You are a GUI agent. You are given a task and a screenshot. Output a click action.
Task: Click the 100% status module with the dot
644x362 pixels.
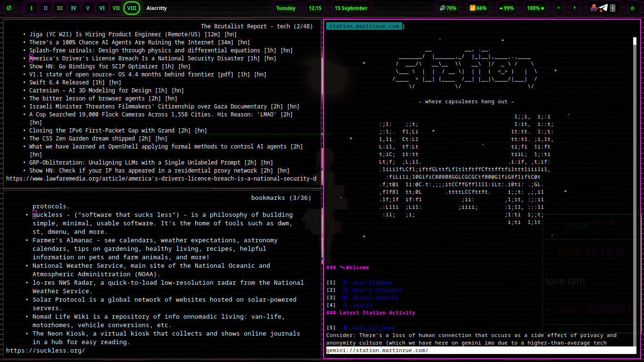point(536,8)
